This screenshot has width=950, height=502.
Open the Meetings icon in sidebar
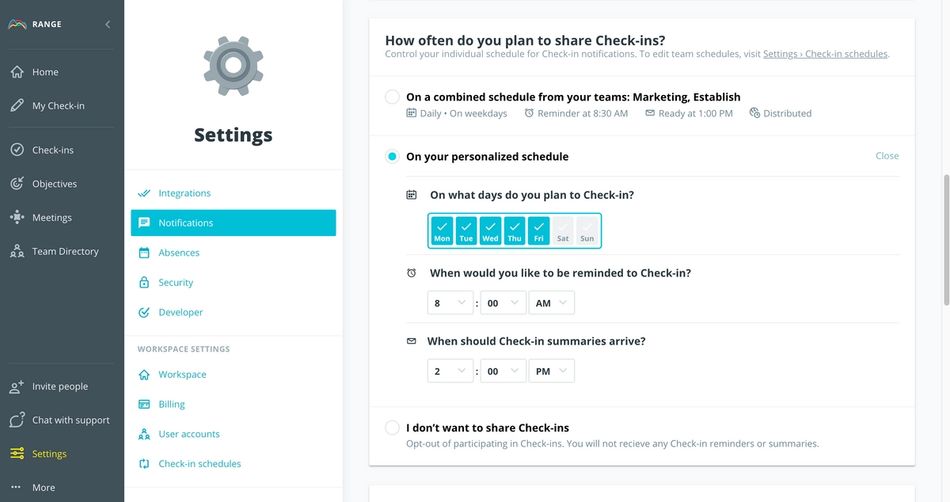(x=17, y=218)
